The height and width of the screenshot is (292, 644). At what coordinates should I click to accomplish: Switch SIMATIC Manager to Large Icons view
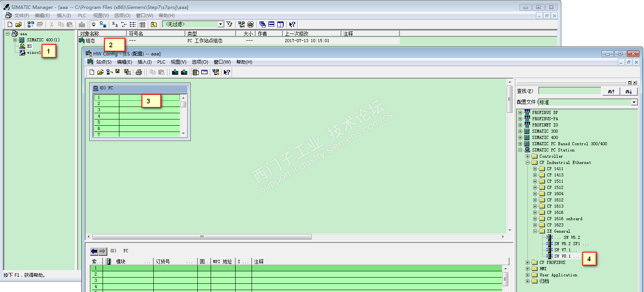[x=115, y=24]
